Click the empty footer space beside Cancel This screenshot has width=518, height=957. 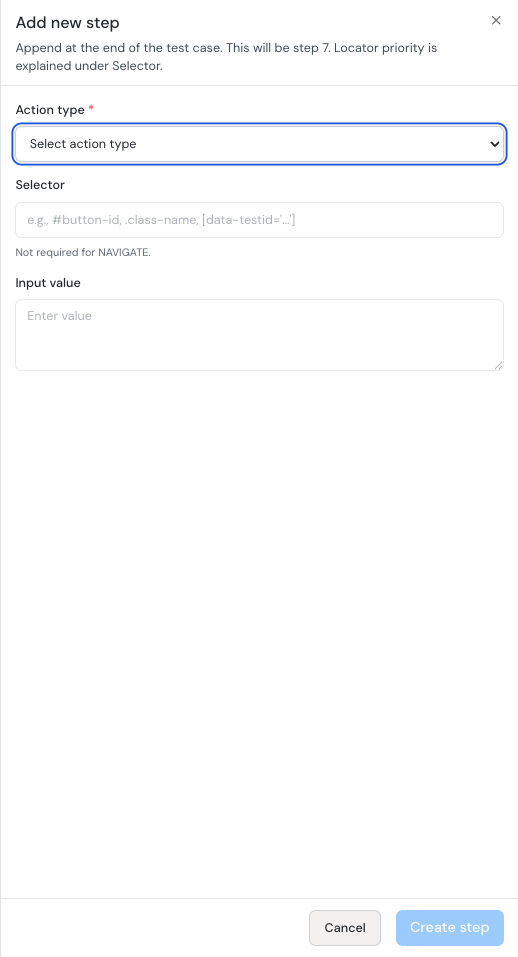pyautogui.click(x=155, y=928)
